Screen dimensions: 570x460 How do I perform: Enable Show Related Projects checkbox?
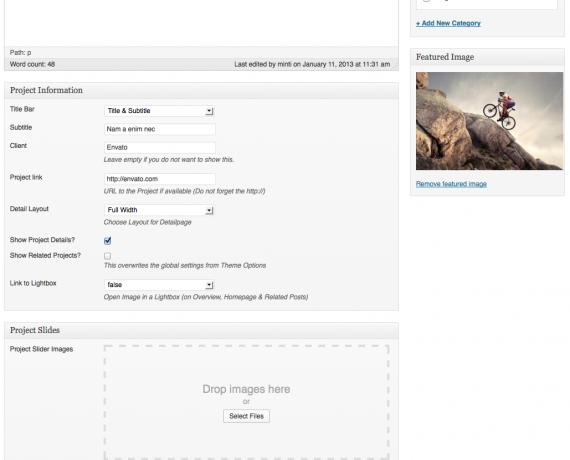pyautogui.click(x=108, y=256)
